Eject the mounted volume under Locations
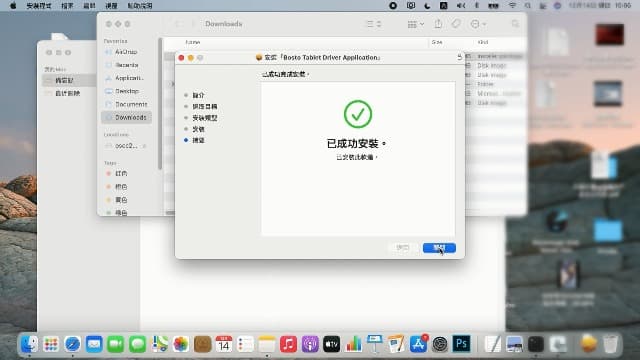 click(x=144, y=146)
